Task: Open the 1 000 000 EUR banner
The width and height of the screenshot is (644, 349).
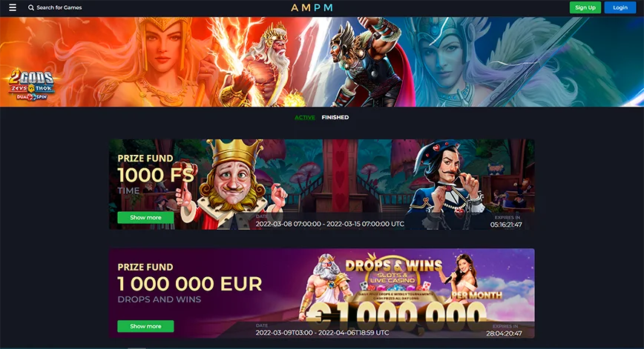Action: pyautogui.click(x=321, y=293)
